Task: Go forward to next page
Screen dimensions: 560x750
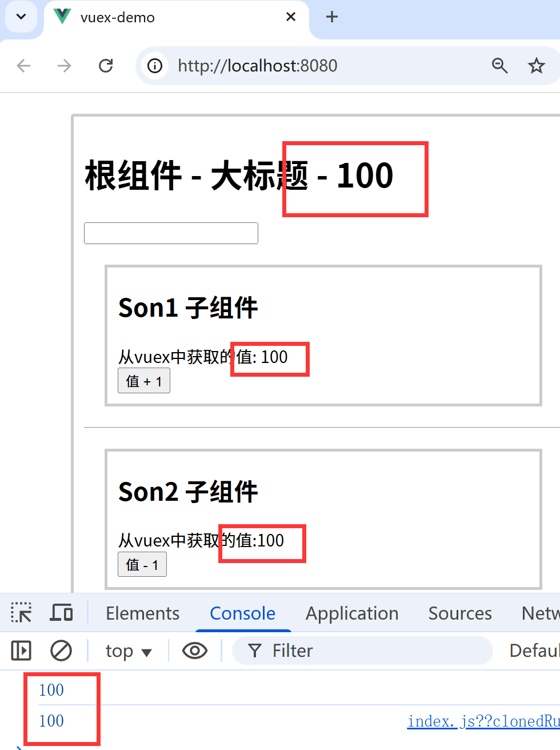Action: [x=65, y=66]
